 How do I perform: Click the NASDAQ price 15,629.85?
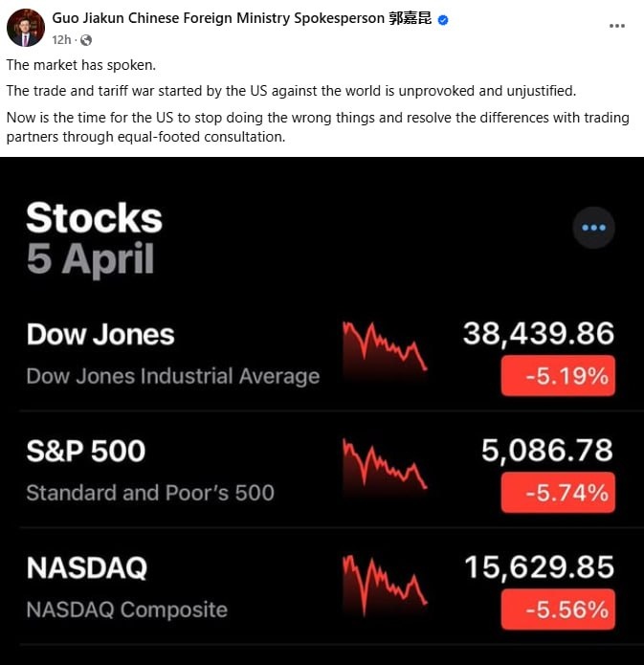tap(539, 566)
